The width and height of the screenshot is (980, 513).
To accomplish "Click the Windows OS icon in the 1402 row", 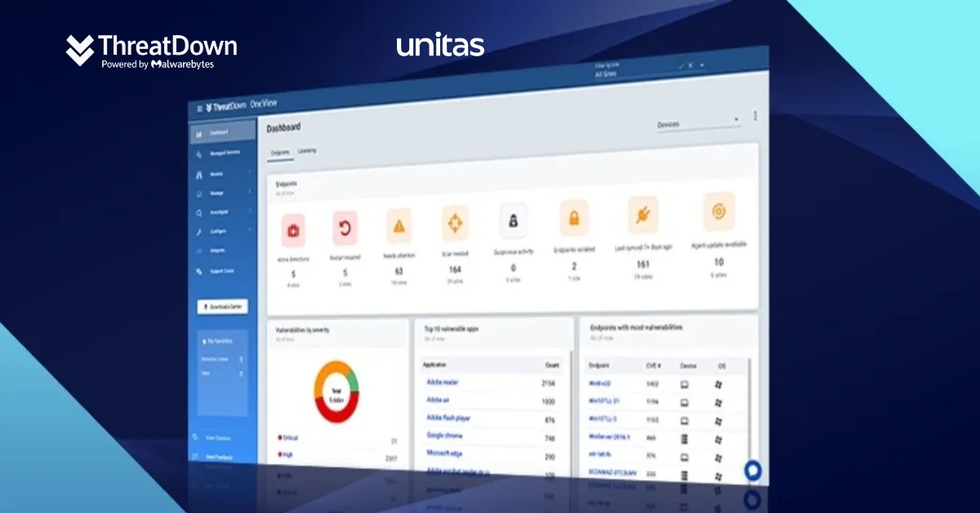I will [719, 384].
